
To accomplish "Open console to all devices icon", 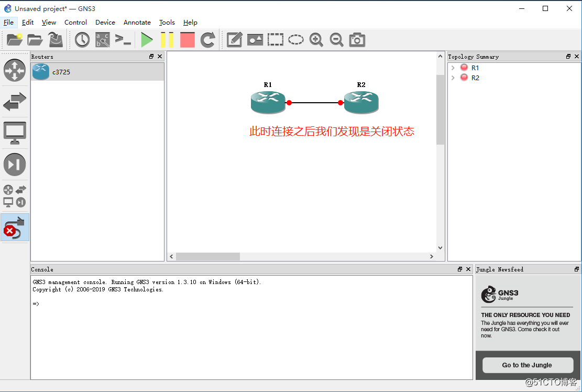I will [x=123, y=40].
